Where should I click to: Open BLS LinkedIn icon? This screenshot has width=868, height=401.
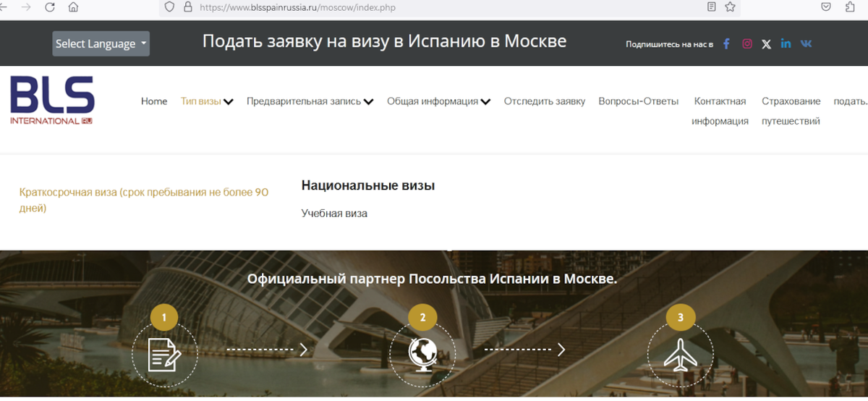[x=786, y=43]
